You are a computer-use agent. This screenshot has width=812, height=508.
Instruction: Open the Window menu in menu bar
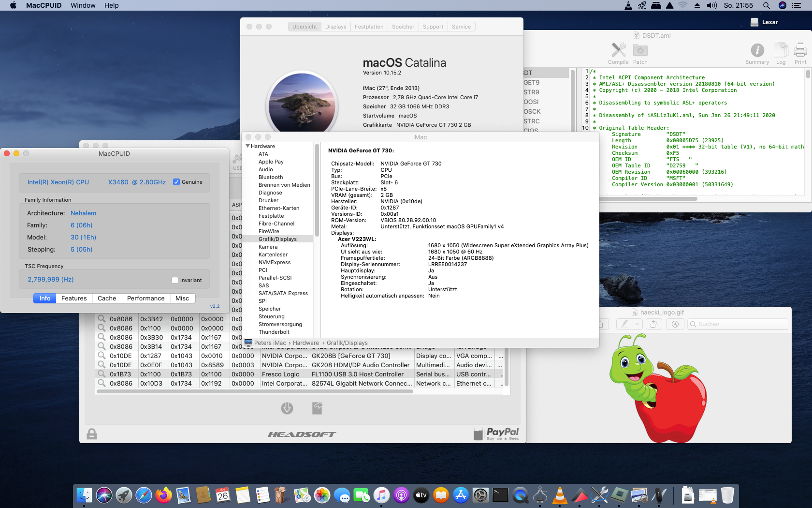(x=83, y=5)
